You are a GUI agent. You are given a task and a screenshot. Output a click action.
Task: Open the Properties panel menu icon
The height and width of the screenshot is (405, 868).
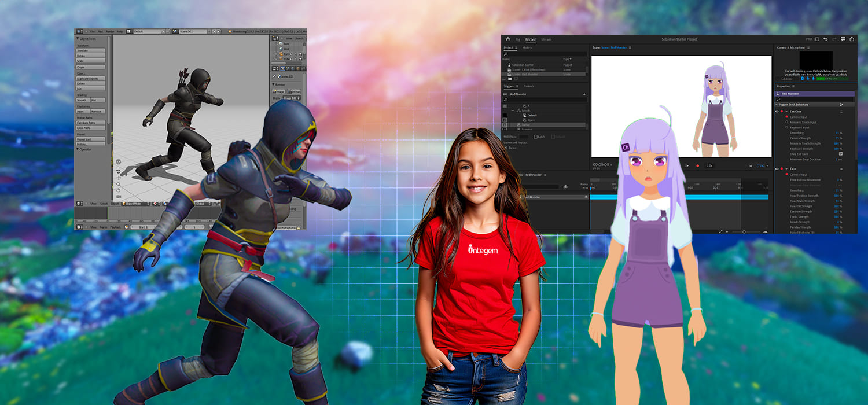click(x=793, y=86)
